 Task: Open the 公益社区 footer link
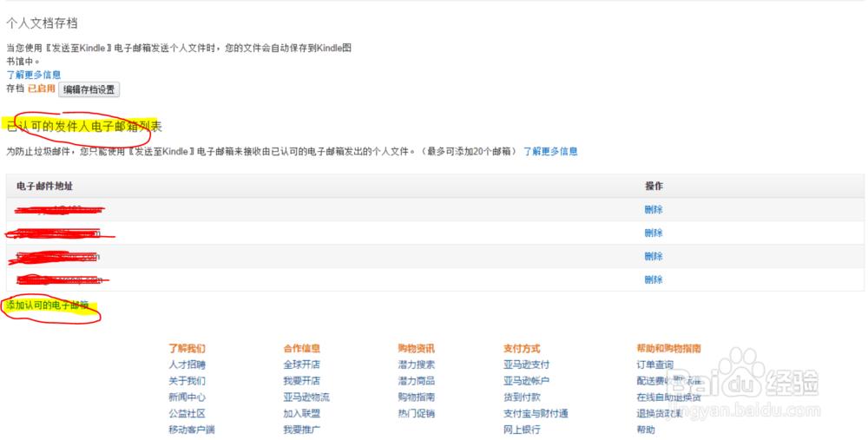tap(187, 413)
